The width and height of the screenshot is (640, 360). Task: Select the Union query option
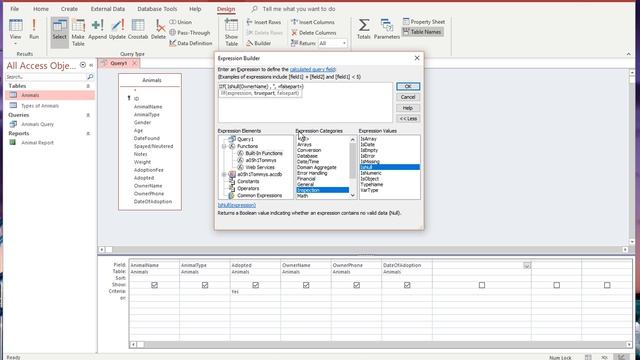(x=180, y=22)
